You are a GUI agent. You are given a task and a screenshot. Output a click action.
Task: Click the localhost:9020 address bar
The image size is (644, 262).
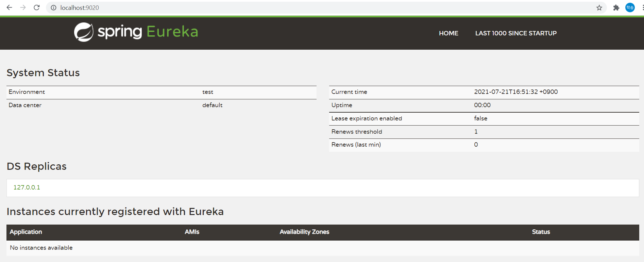click(326, 8)
